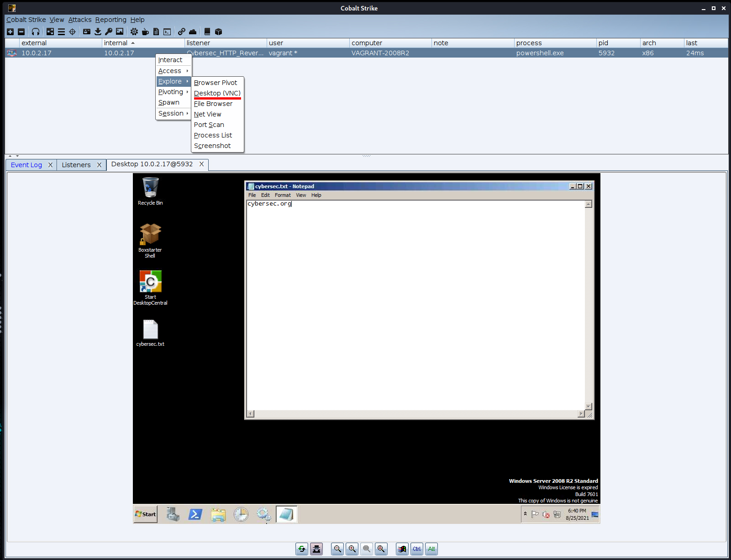Click the coffee cup Java applet icon

tap(145, 32)
